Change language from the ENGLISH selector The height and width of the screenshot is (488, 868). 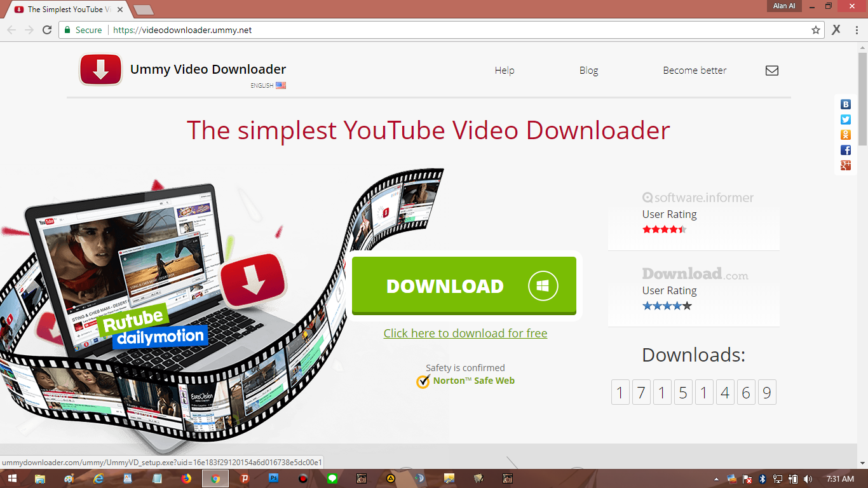tap(268, 85)
